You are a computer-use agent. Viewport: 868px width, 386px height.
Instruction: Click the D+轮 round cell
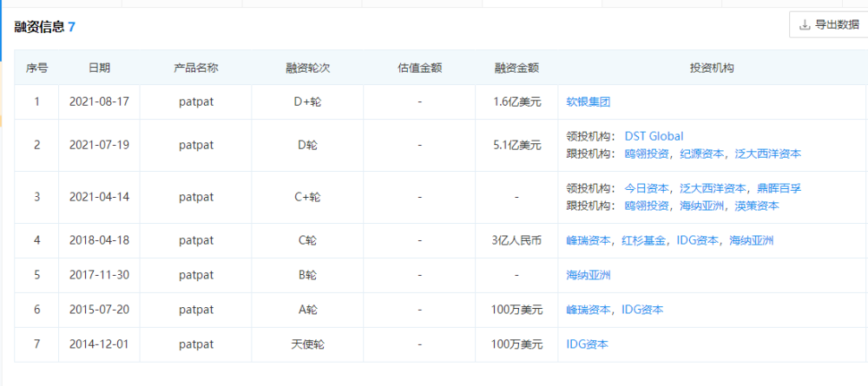308,101
